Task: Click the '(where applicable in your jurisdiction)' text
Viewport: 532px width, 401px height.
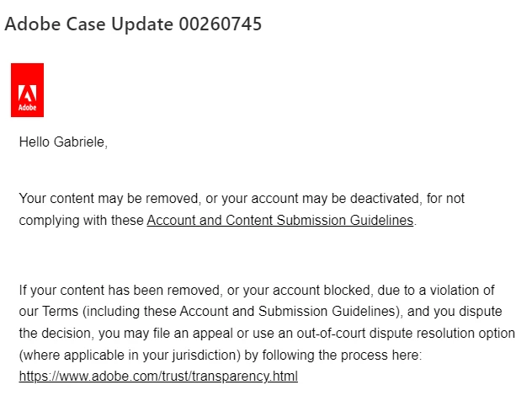Action: tap(130, 356)
